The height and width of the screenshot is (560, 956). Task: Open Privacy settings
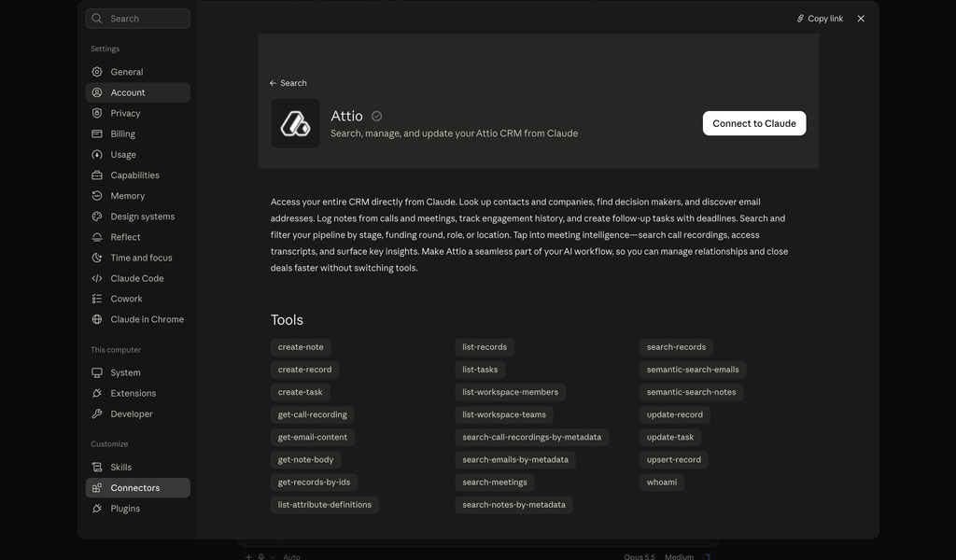[138, 113]
